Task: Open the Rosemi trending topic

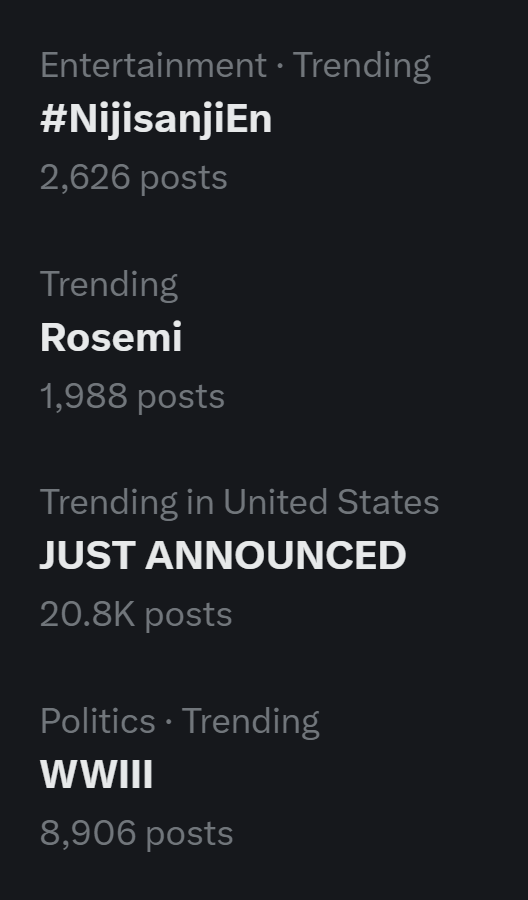Action: (111, 338)
